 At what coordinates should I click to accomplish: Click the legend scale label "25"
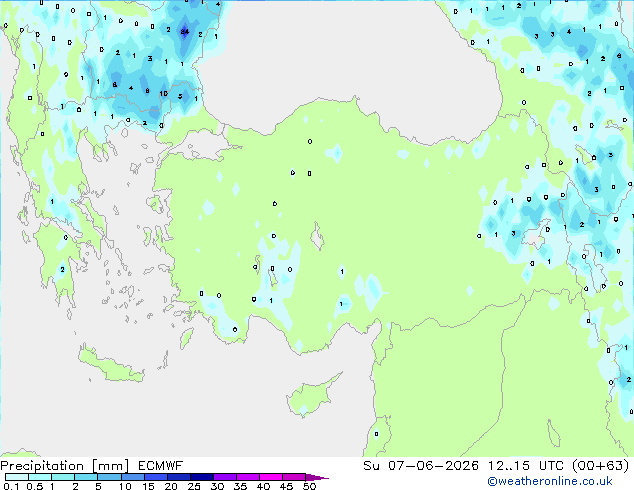click(194, 486)
